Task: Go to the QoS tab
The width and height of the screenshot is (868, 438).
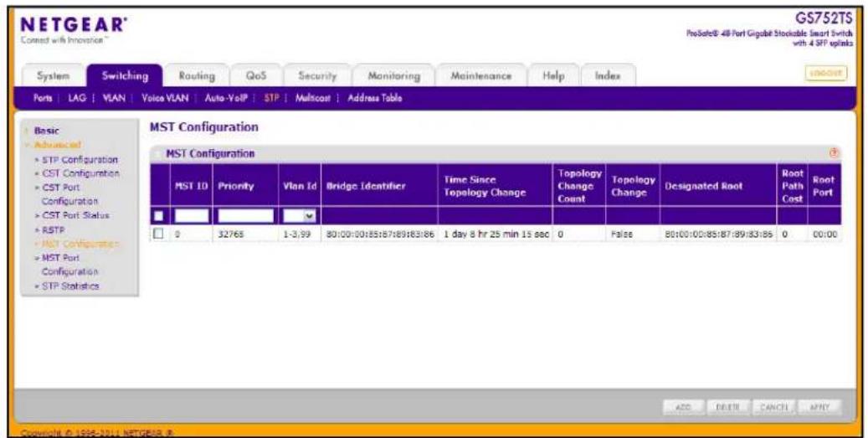Action: click(x=256, y=76)
